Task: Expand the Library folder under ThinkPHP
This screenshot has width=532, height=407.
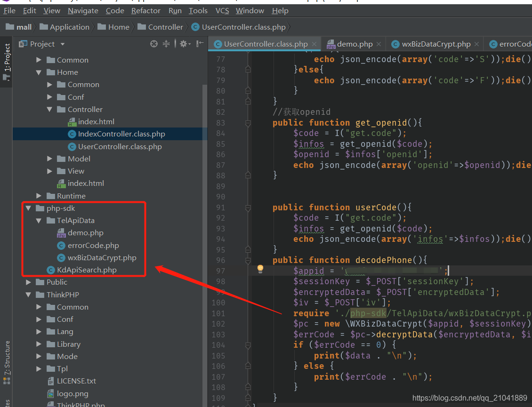Action: [x=39, y=344]
